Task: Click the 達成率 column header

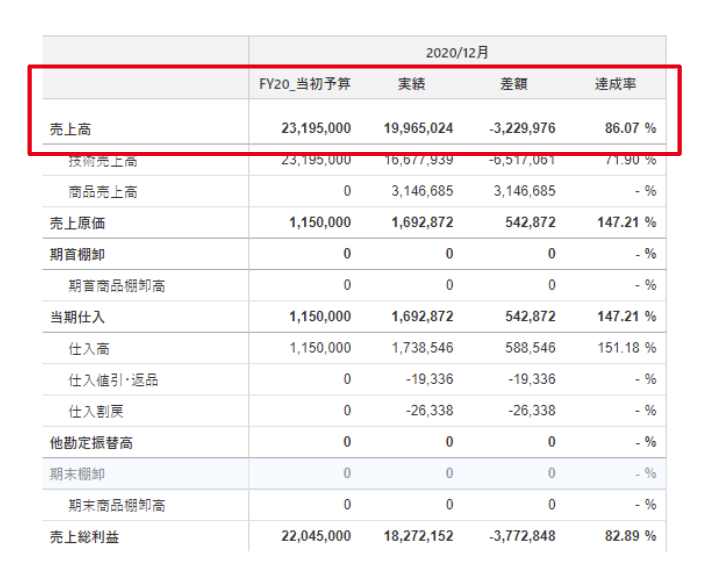Action: [616, 85]
